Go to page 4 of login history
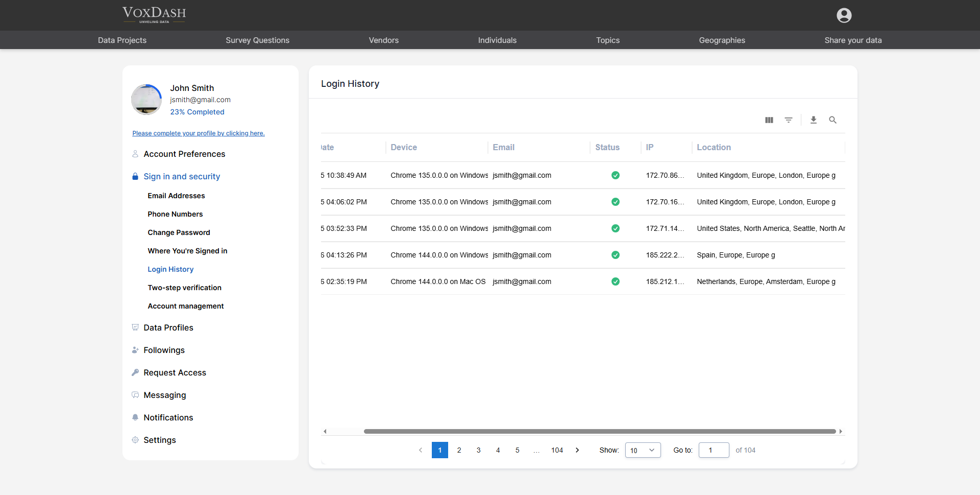The image size is (980, 495). [x=498, y=450]
